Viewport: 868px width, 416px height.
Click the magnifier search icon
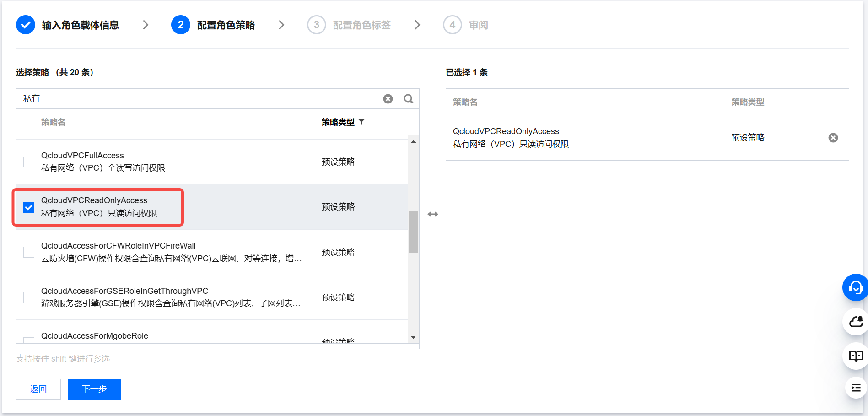pos(408,99)
